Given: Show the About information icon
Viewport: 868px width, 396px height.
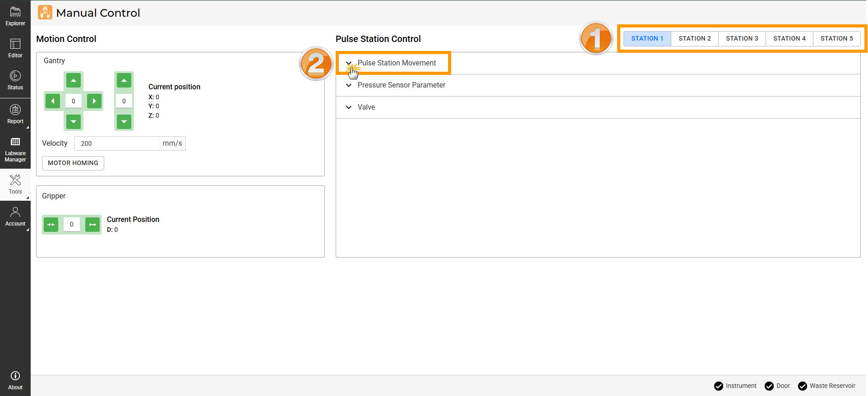Looking at the screenshot, I should [x=15, y=380].
